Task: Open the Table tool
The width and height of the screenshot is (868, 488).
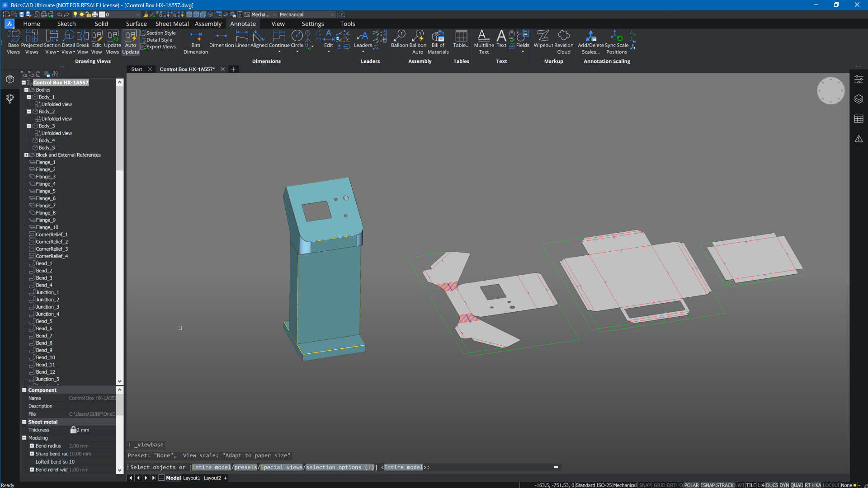Action: point(461,39)
